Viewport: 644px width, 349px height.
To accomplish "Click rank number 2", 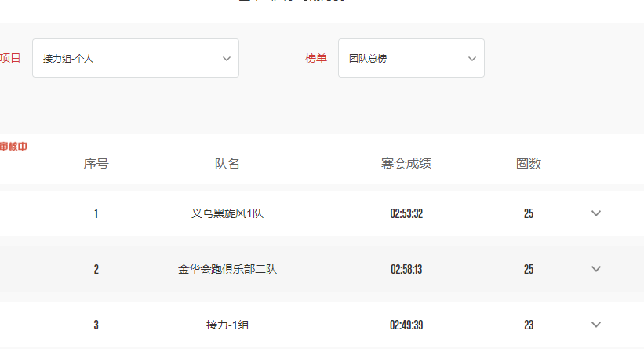I will 96,269.
